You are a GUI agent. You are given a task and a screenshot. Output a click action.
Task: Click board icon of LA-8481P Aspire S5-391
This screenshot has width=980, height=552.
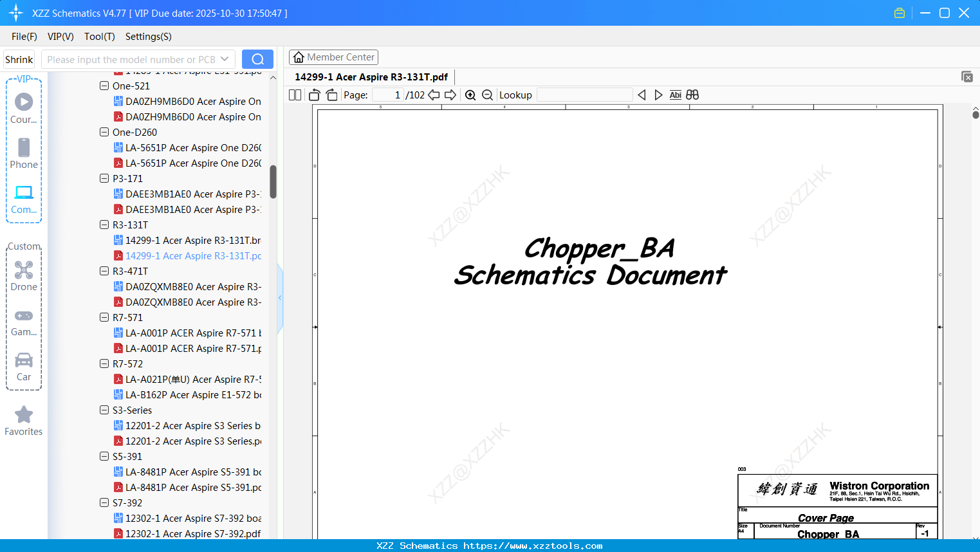tap(118, 472)
